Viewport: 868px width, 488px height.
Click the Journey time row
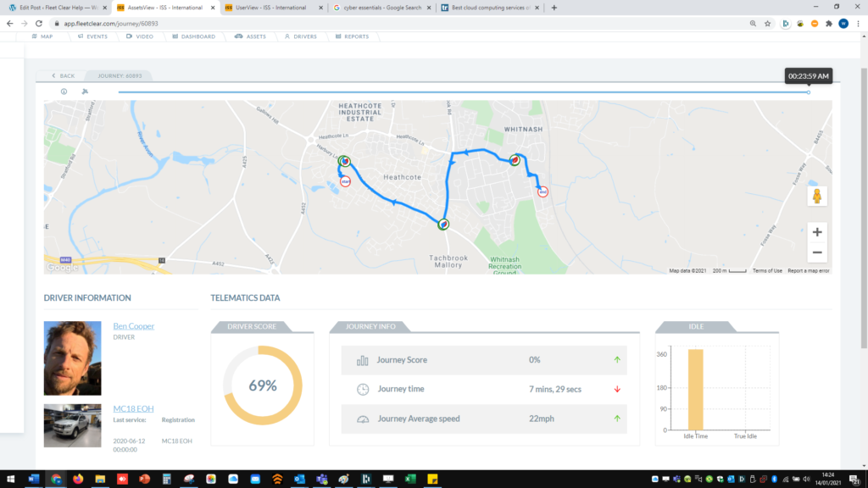(x=484, y=389)
